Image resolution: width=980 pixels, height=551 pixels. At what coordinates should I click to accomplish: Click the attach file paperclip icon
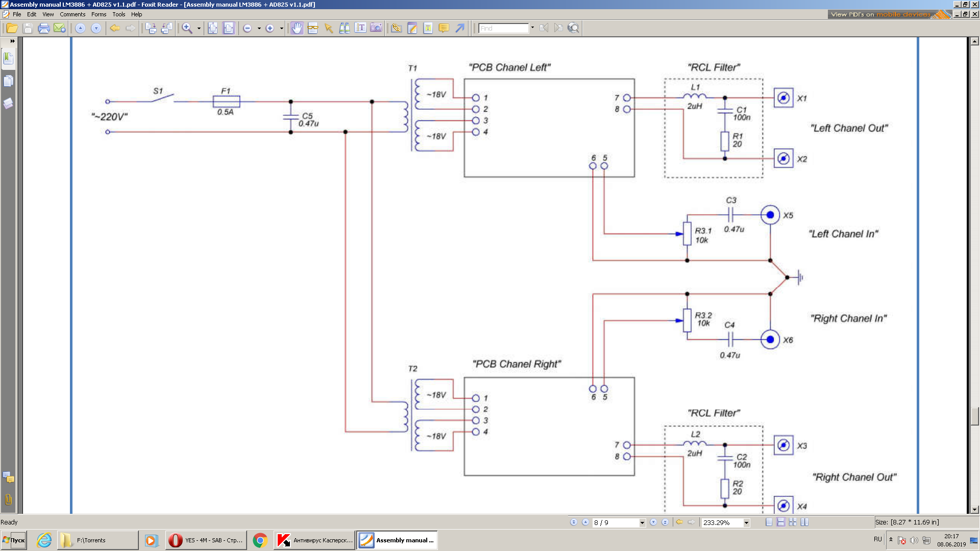(x=396, y=28)
